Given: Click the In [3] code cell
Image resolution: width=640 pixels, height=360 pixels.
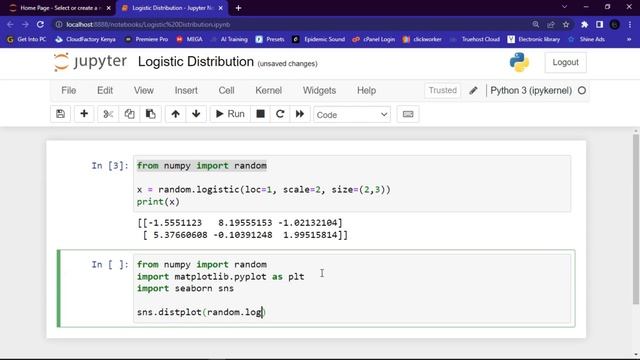Looking at the screenshot, I should pos(352,184).
